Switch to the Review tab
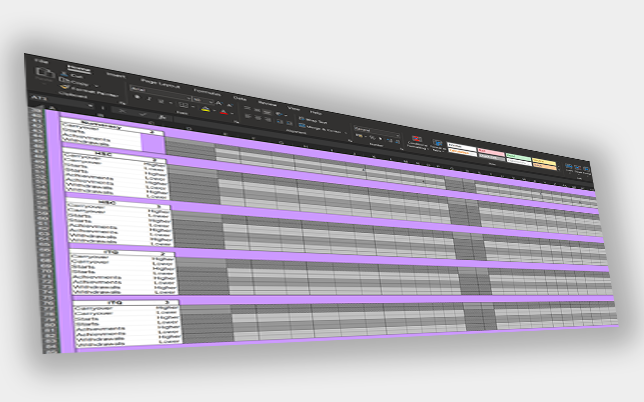The height and width of the screenshot is (402, 644). [267, 104]
